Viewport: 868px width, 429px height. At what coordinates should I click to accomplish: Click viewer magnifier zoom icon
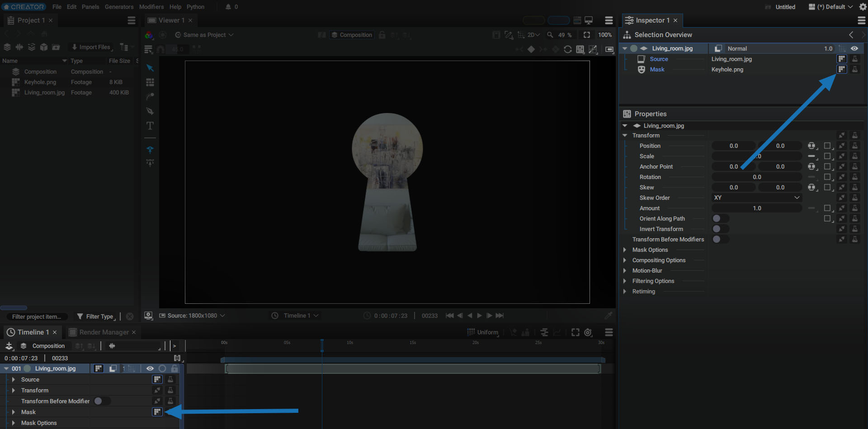click(x=550, y=35)
